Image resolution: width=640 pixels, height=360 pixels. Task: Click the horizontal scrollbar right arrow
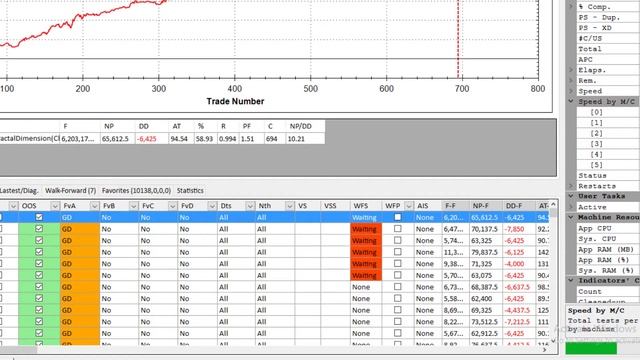(544, 350)
